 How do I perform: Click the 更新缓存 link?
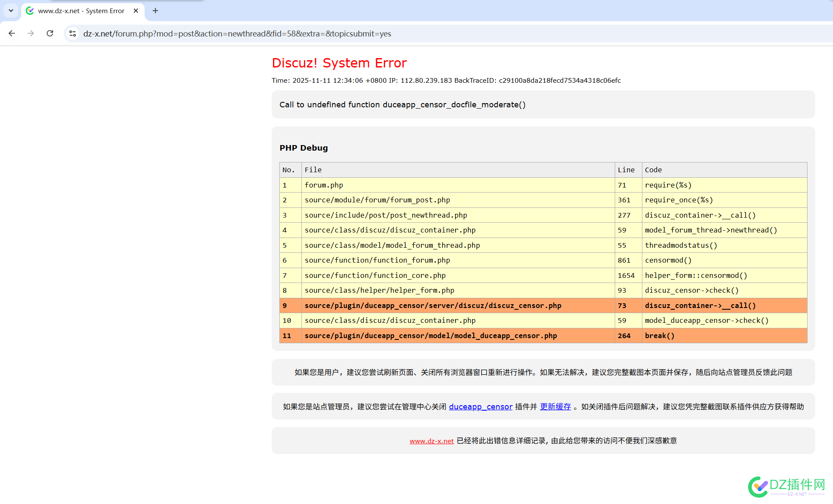(555, 406)
